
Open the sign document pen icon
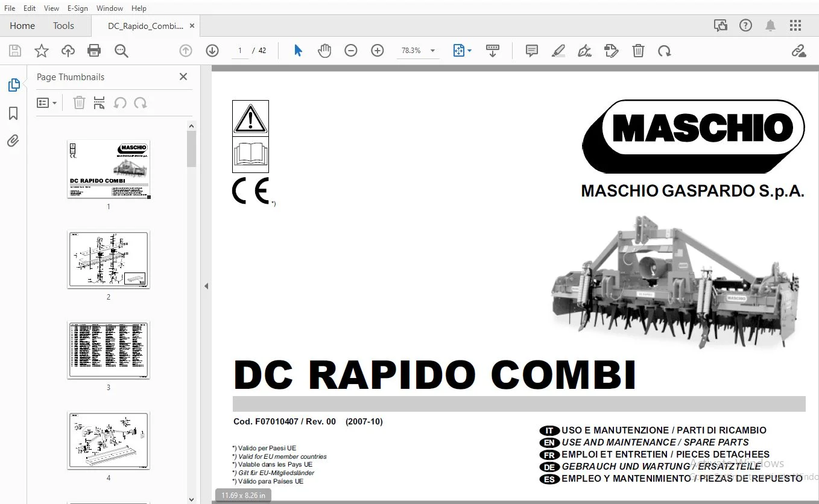pos(584,51)
